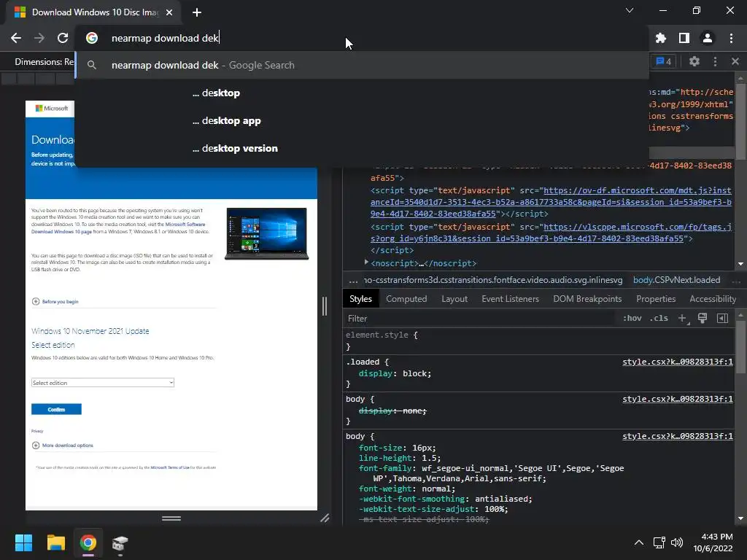Select 'nearmap download dek' Google Search suggestion
This screenshot has width=747, height=560.
pyautogui.click(x=362, y=65)
